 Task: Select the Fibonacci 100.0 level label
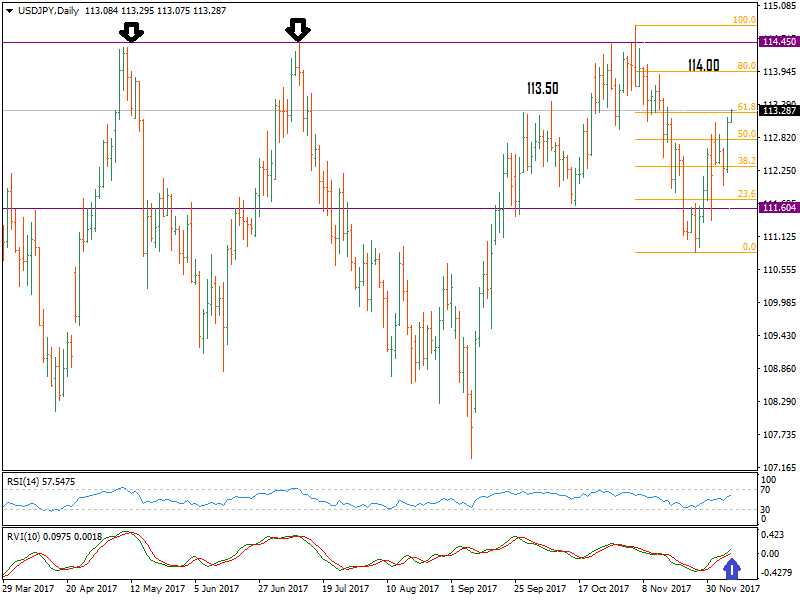pyautogui.click(x=743, y=20)
